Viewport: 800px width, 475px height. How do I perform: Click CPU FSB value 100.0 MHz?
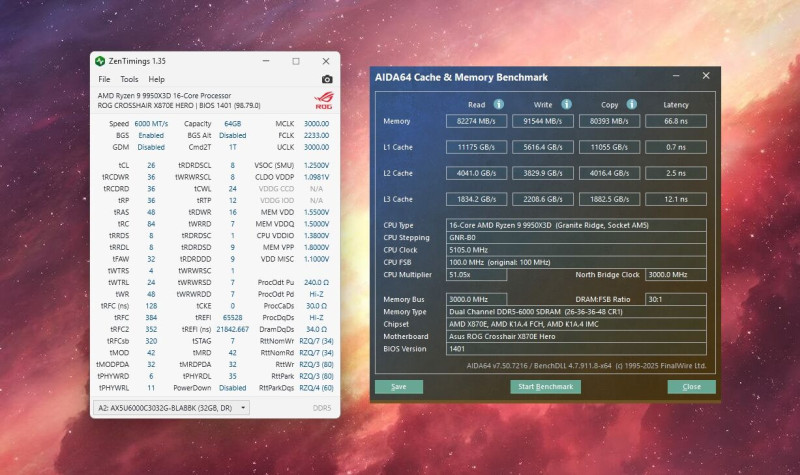point(576,262)
